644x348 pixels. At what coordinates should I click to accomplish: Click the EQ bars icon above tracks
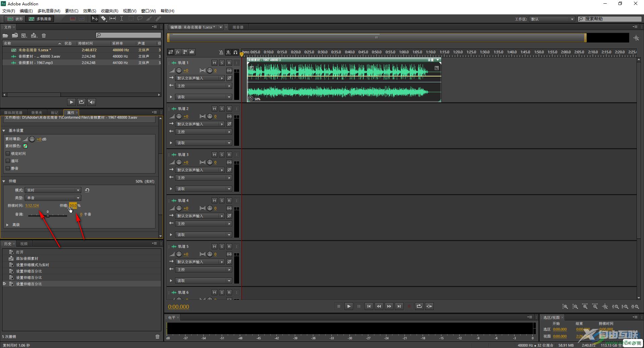(192, 52)
